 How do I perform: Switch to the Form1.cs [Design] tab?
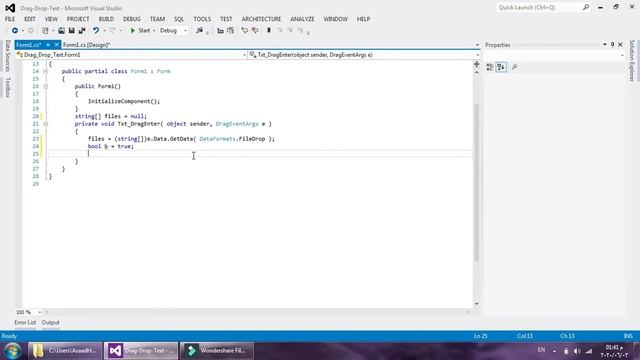[87, 45]
